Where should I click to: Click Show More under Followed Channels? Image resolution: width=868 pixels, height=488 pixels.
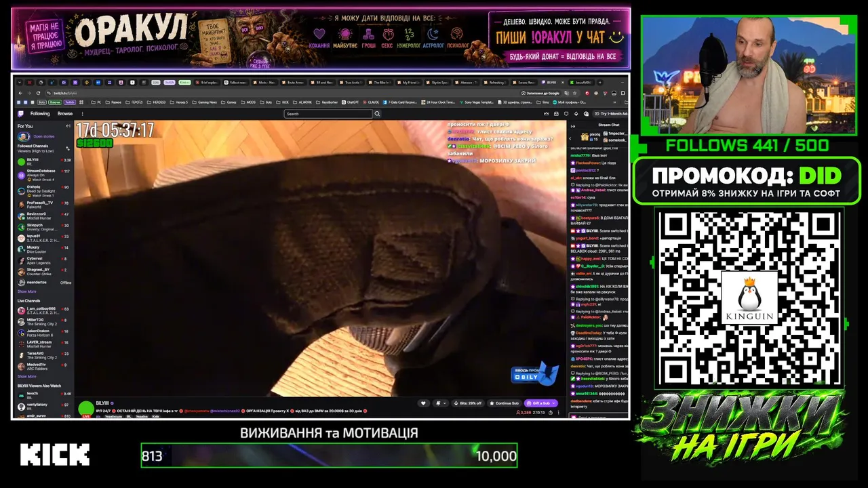point(27,291)
